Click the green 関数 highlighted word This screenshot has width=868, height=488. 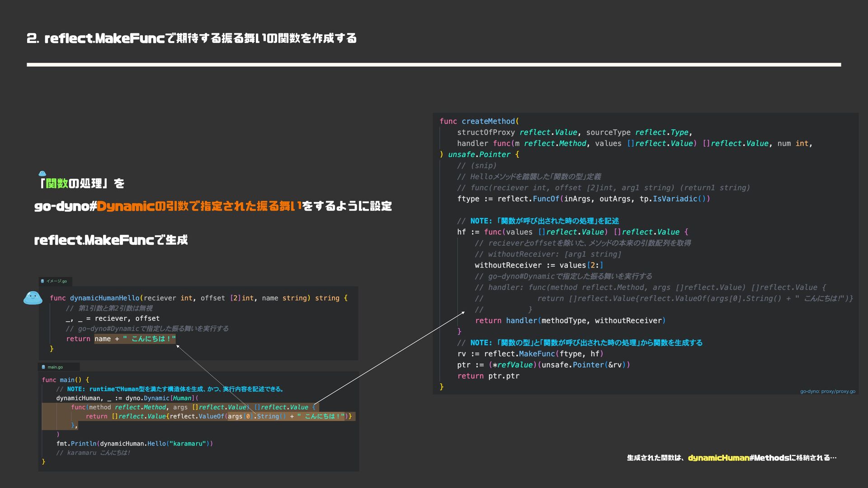click(57, 183)
